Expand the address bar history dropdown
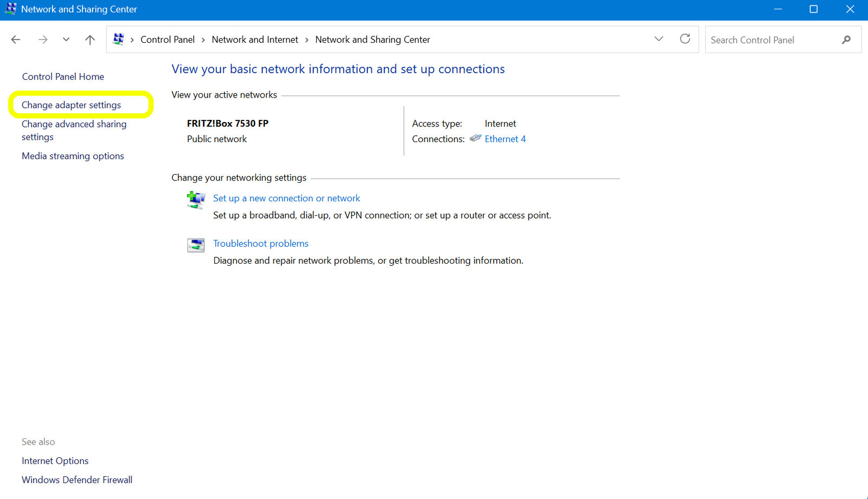Viewport: 868px width, 499px height. (x=659, y=39)
